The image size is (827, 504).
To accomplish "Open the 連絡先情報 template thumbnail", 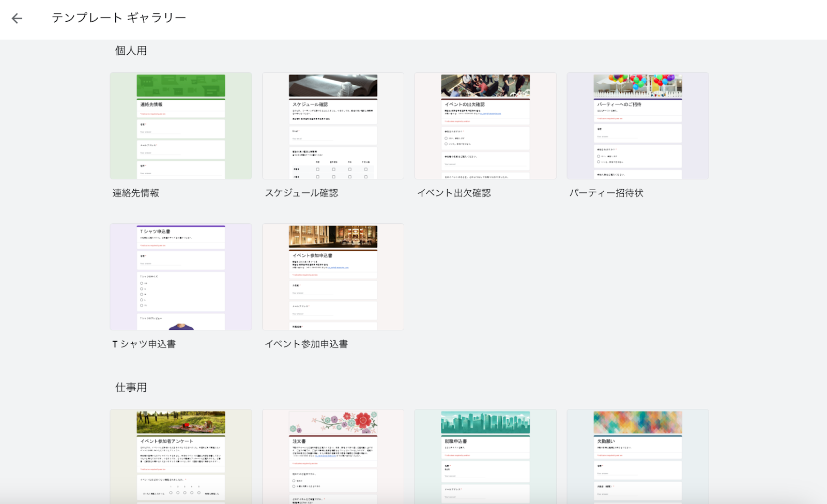I will (180, 126).
